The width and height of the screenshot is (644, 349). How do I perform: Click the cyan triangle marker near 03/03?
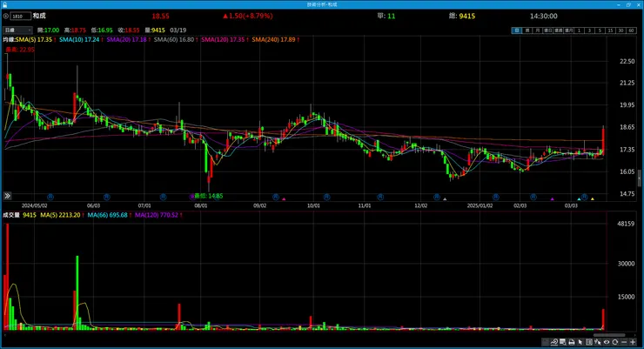(x=579, y=198)
